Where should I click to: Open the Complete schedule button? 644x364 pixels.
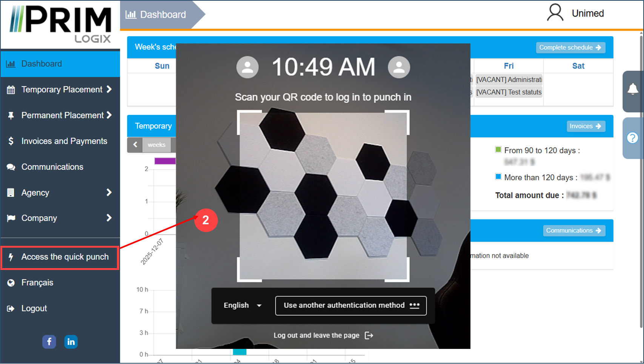coord(570,48)
